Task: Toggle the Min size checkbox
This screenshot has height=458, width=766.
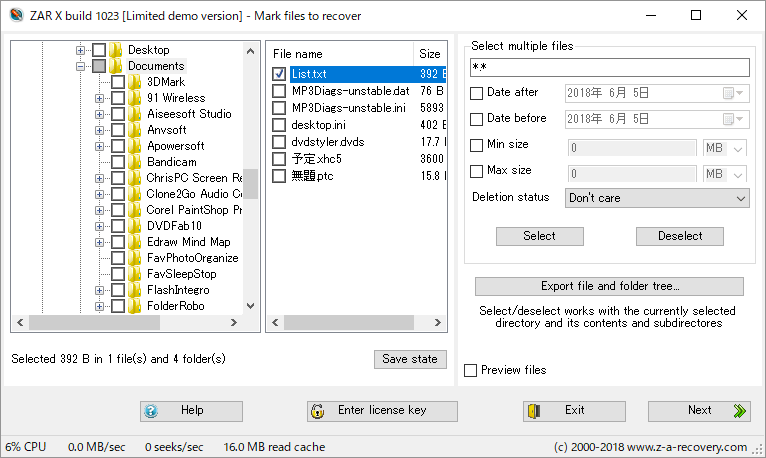Action: (x=476, y=146)
